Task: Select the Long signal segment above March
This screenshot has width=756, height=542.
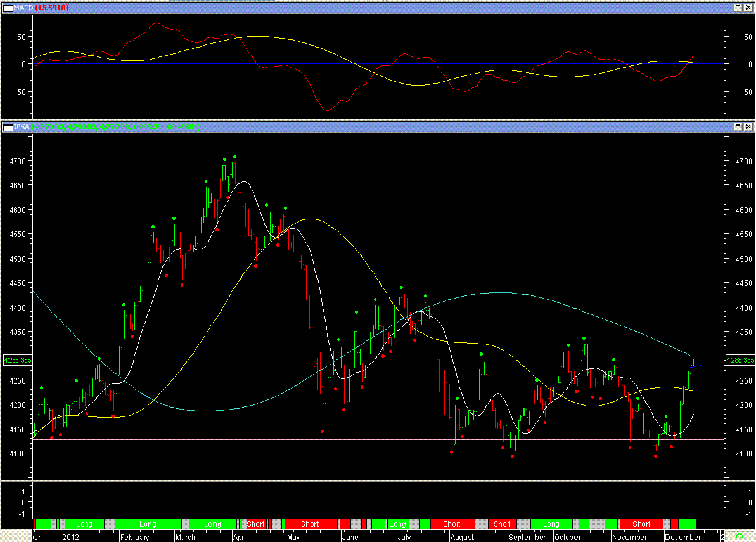Action: tap(212, 524)
